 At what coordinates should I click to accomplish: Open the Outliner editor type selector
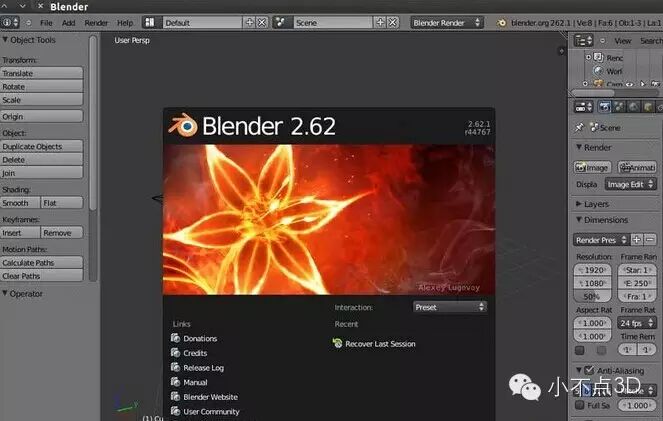coord(584,41)
